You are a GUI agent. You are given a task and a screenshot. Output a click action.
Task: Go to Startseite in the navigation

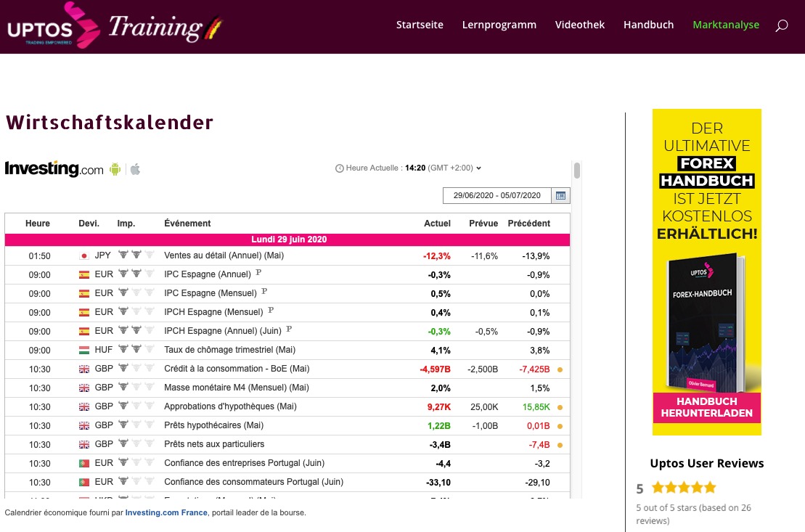pos(420,25)
